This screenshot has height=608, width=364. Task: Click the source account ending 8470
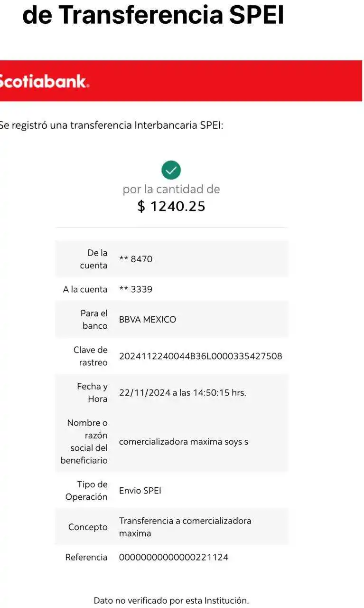(x=136, y=259)
